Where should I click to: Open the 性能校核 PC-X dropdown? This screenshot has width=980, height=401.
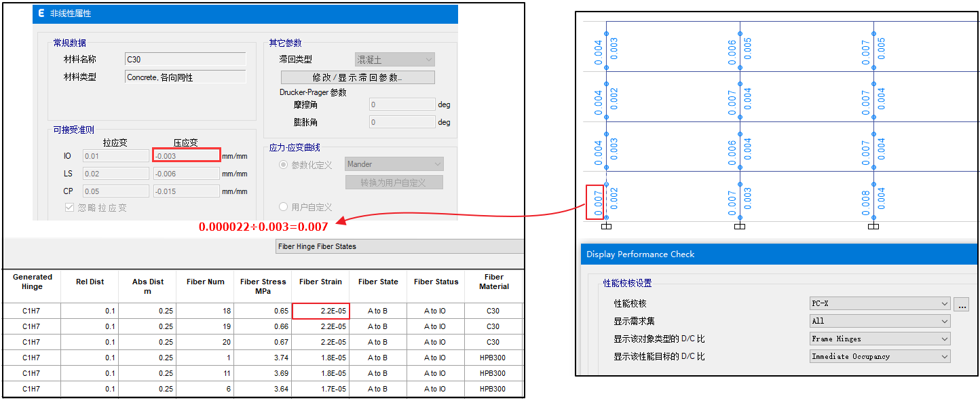point(880,304)
